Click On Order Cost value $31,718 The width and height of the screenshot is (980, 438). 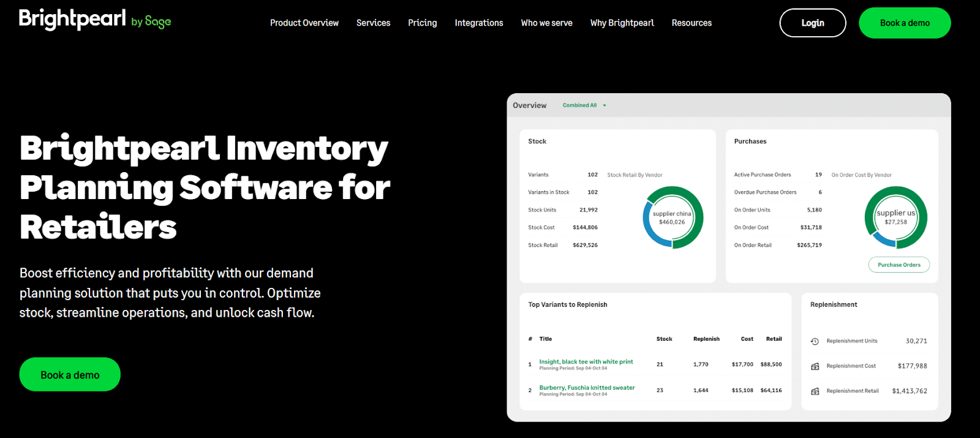[x=811, y=227]
